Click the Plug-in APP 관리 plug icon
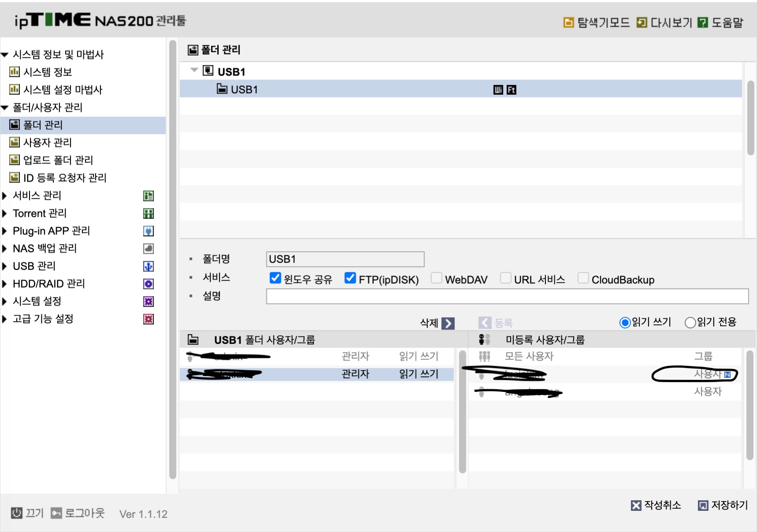This screenshot has width=757, height=532. click(x=149, y=231)
